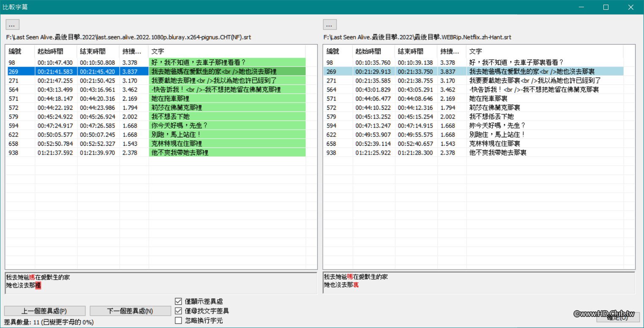Click the end time 00:21:45.420 cell
Image resolution: width=644 pixels, height=328 pixels.
click(x=97, y=71)
